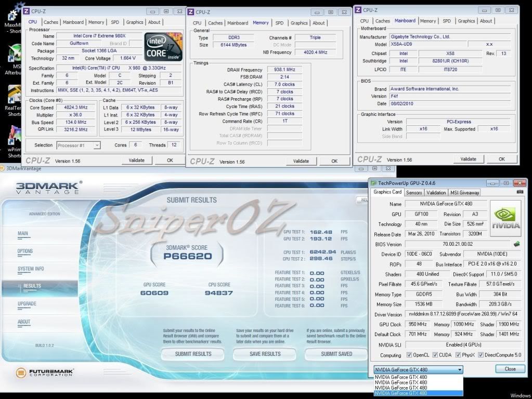This screenshot has height=399, width=532.
Task: Click the NVIDIA logo in GPU-Z
Action: (x=505, y=219)
